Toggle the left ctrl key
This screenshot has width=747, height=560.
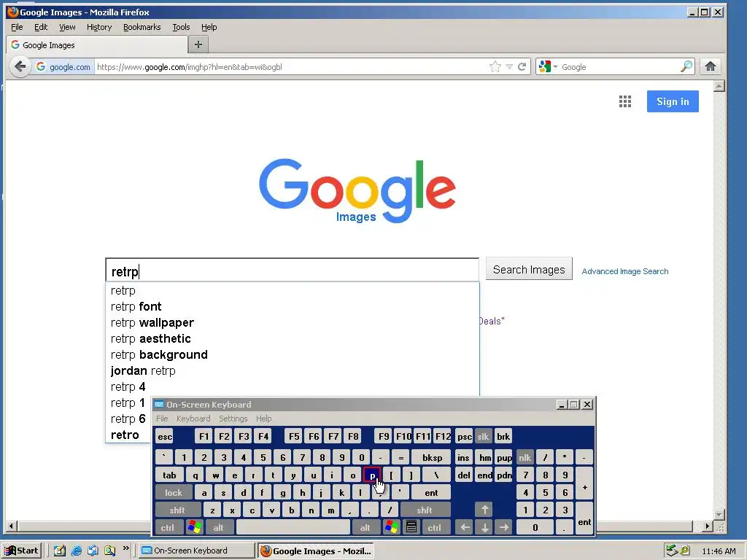(x=168, y=528)
